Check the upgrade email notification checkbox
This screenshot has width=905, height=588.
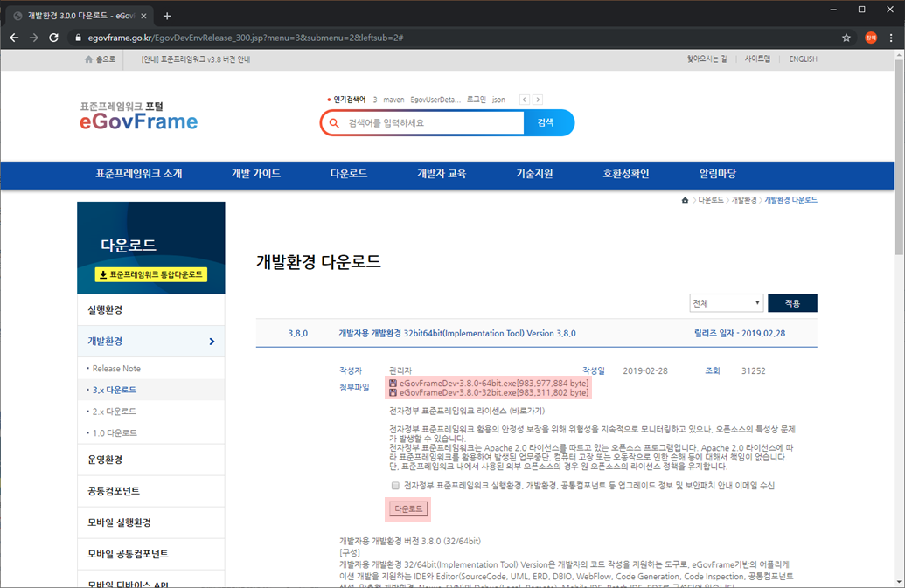click(x=395, y=486)
